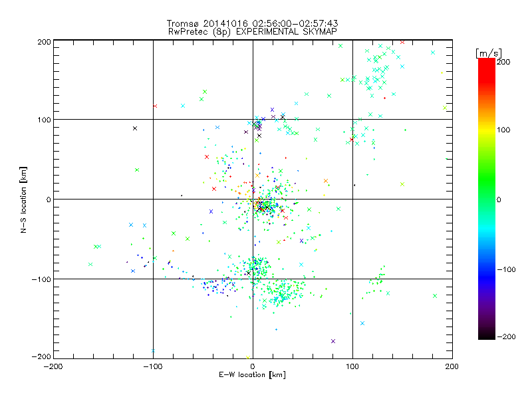
Task: Click the N-S axis tick label "-200"
Action: 41,356
